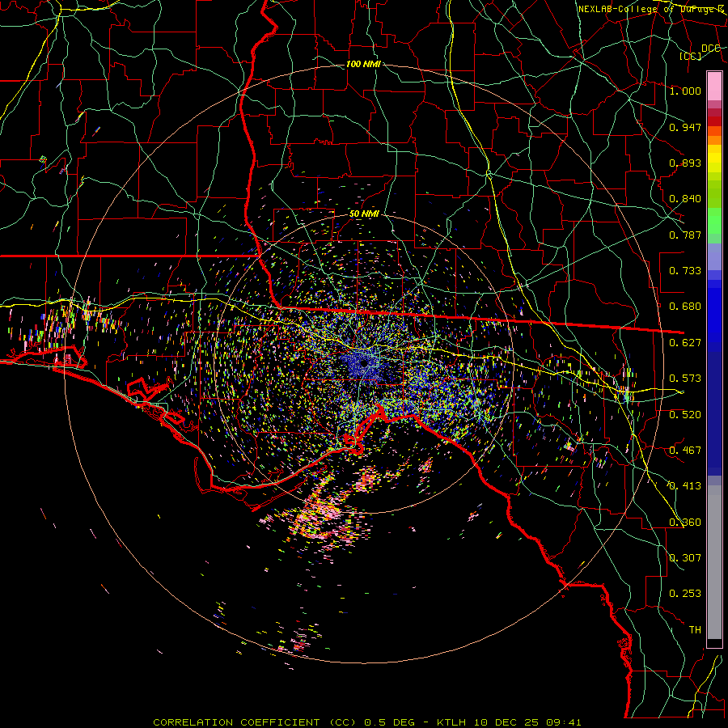Click the [CC] unit label above the color bar
The height and width of the screenshot is (728, 728).
point(691,56)
